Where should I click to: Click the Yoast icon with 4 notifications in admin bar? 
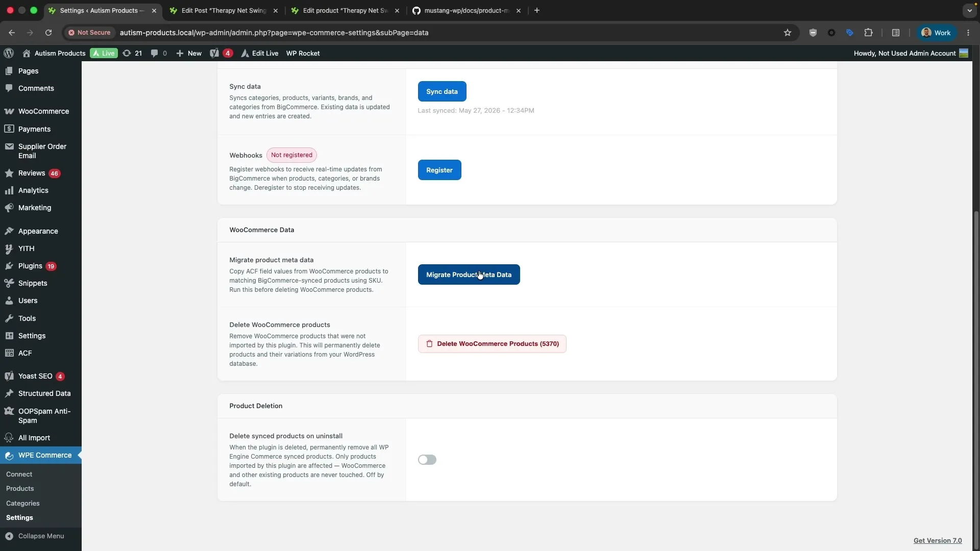(221, 53)
